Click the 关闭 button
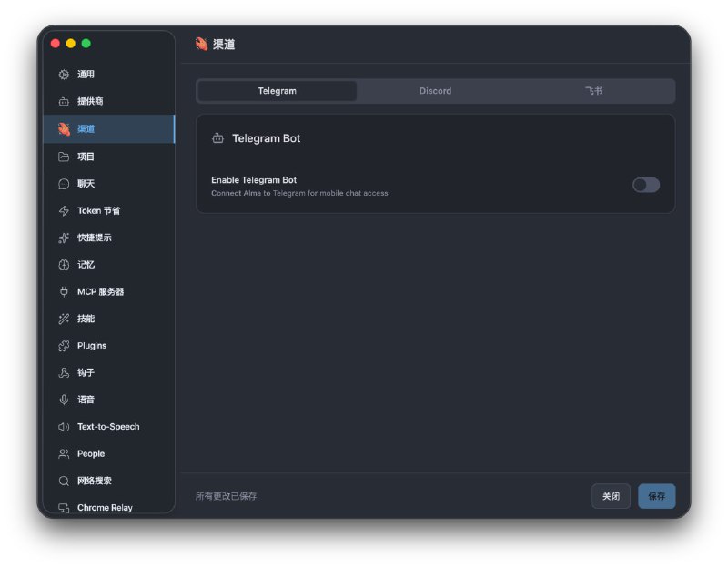 click(611, 496)
